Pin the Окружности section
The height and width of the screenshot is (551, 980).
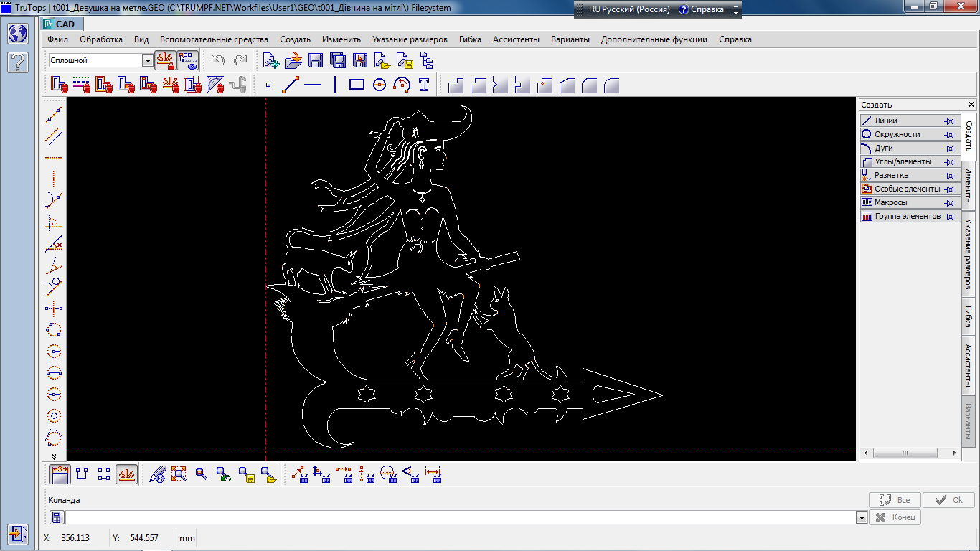point(950,135)
